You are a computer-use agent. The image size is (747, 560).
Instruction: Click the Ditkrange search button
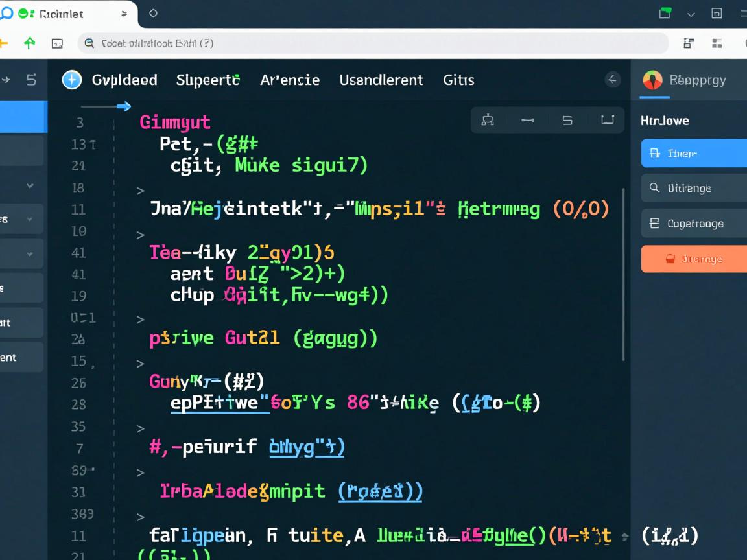click(x=693, y=189)
